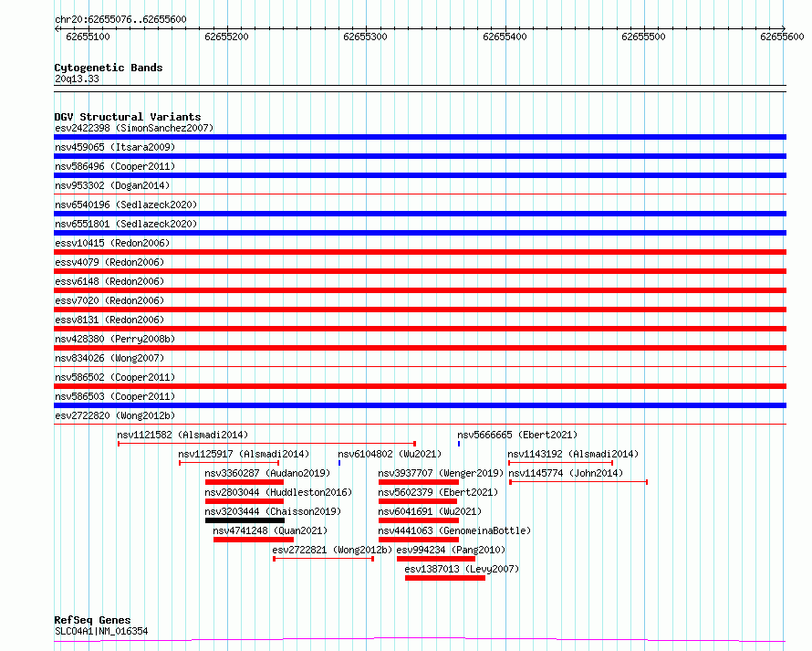Viewport: 812px width, 651px height.
Task: Click the 20q13.33 band label
Action: click(77, 79)
